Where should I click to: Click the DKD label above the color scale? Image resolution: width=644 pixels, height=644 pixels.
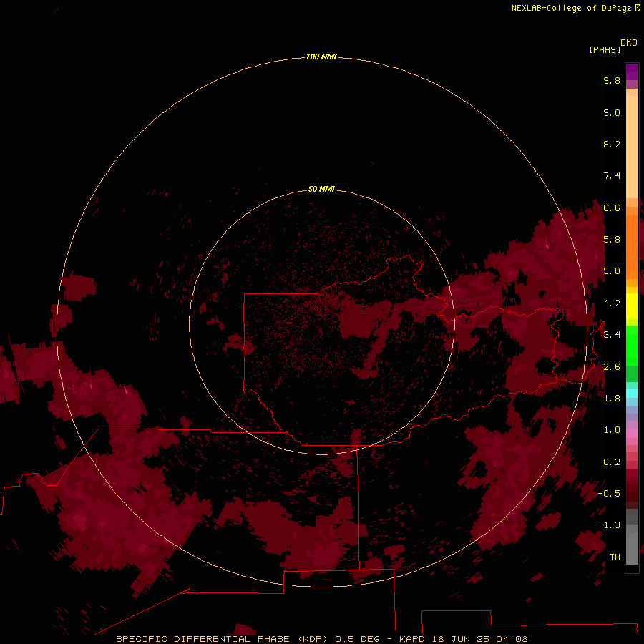pos(629,43)
